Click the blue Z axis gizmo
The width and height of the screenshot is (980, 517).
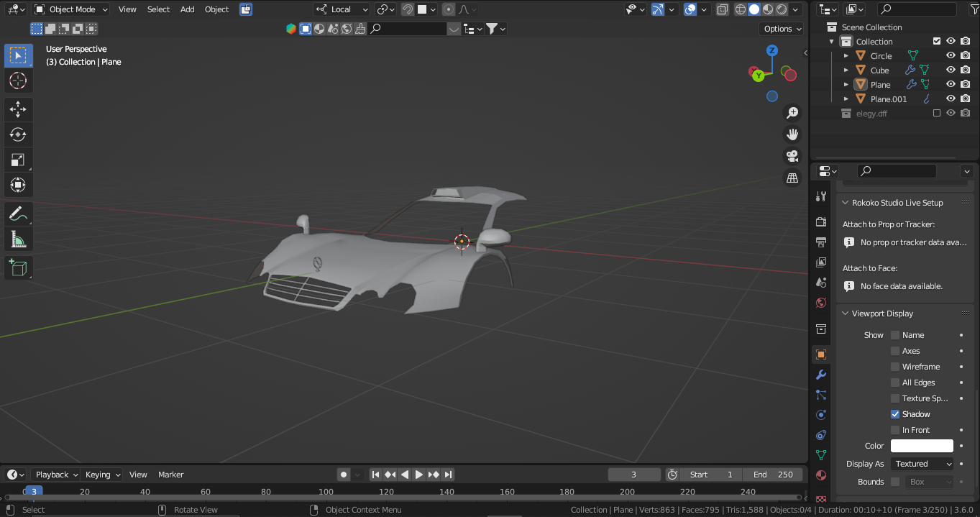coord(772,50)
